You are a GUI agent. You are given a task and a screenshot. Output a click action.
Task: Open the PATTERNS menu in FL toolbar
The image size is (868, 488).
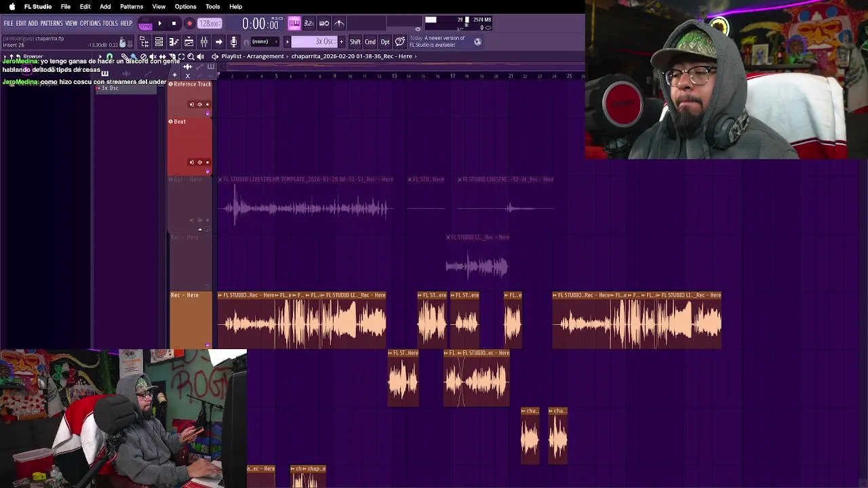52,23
